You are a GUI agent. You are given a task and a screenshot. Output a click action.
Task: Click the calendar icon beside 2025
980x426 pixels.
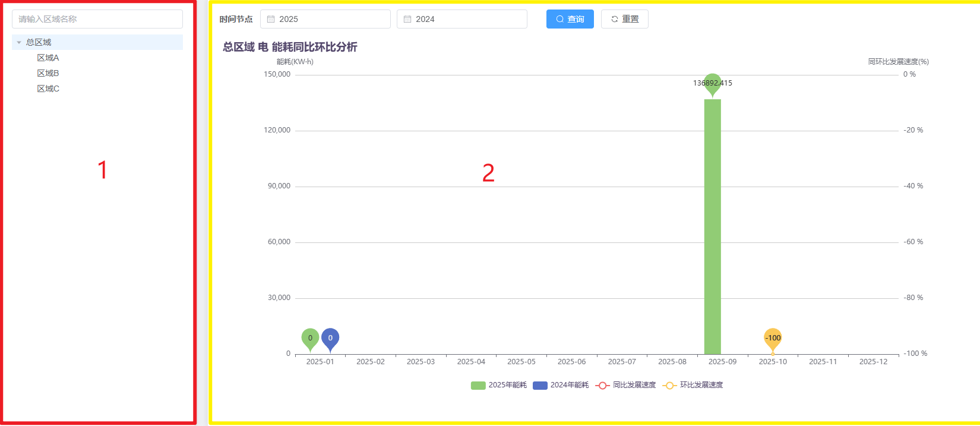coord(271,19)
